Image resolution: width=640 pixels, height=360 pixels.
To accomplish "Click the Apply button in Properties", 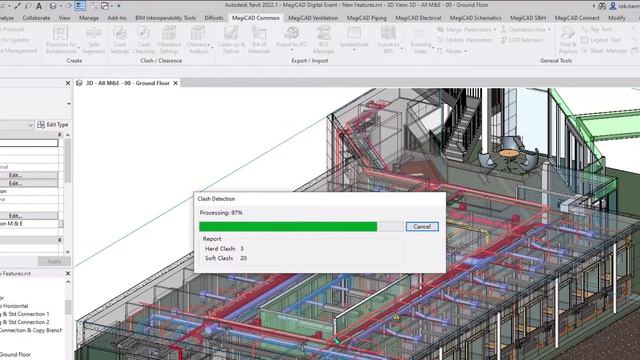I will [x=54, y=261].
